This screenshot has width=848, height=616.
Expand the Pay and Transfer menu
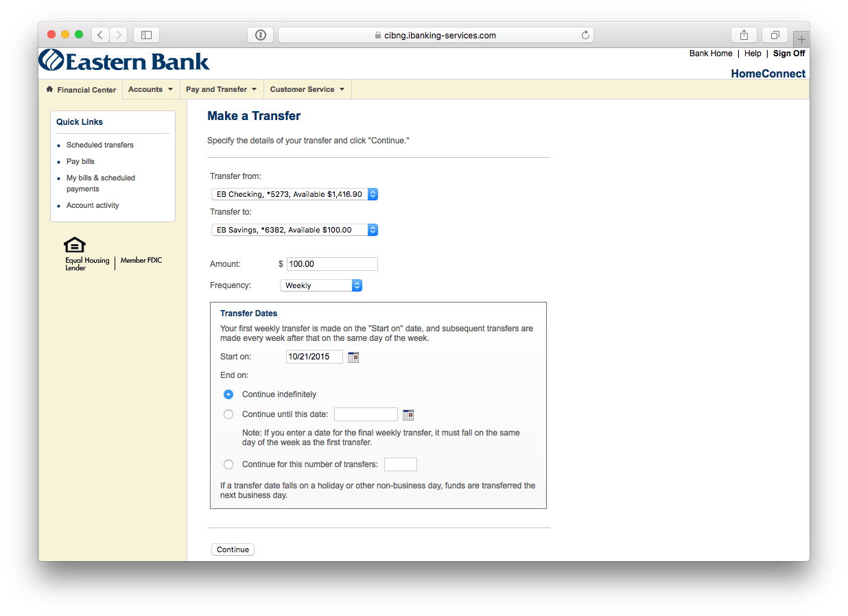[222, 89]
